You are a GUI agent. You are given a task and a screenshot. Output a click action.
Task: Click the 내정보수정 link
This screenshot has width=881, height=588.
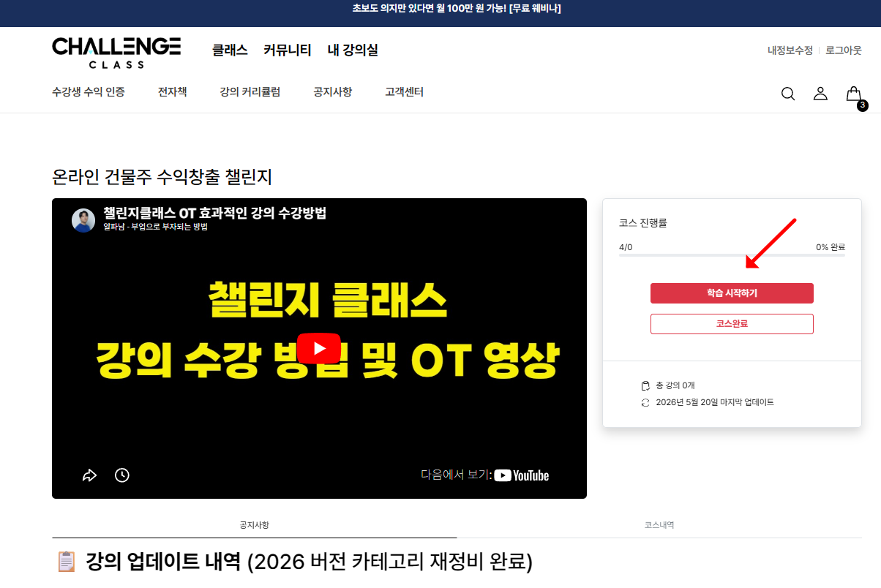(790, 50)
